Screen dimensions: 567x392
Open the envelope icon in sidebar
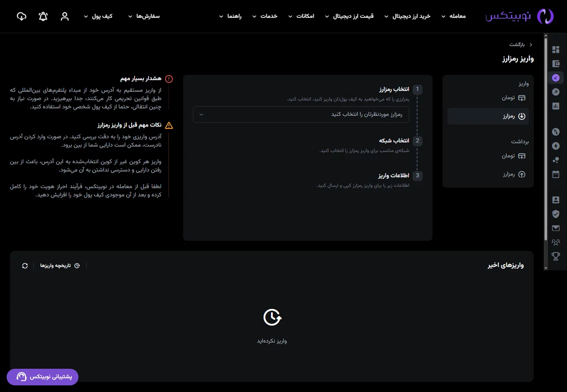pyautogui.click(x=556, y=228)
